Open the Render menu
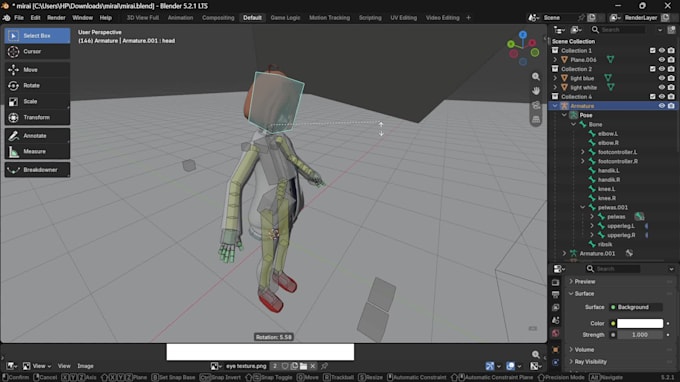This screenshot has height=382, width=680. [x=56, y=18]
